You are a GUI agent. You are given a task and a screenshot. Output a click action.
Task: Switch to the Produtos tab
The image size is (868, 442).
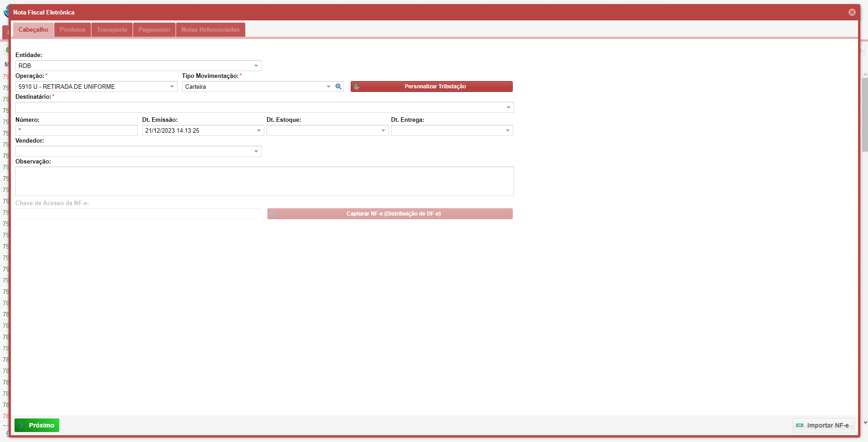[x=72, y=30]
